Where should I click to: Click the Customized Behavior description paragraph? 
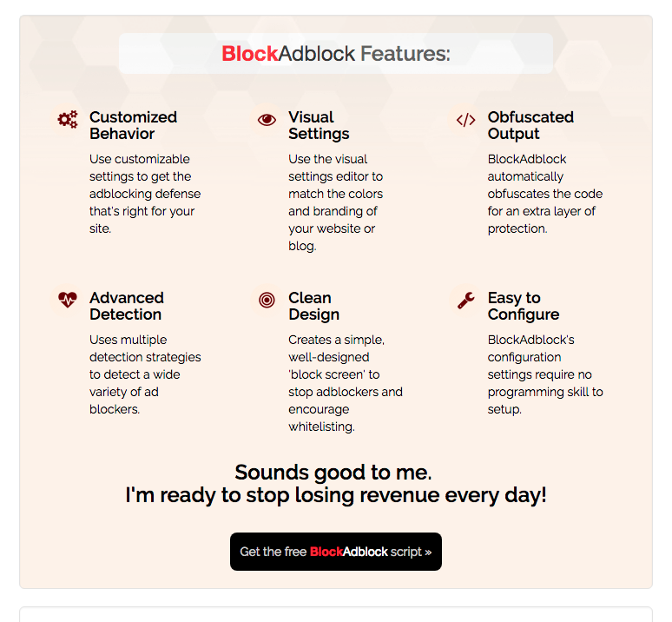145,194
